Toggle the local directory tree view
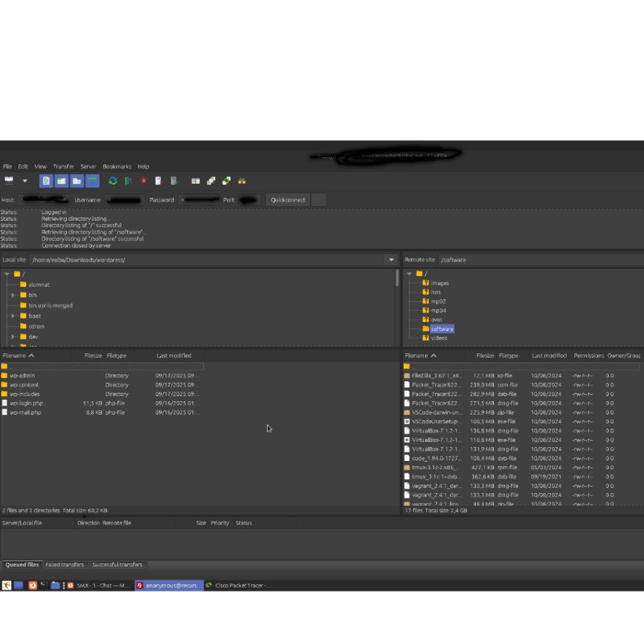Image resolution: width=644 pixels, height=644 pixels. pyautogui.click(x=62, y=181)
